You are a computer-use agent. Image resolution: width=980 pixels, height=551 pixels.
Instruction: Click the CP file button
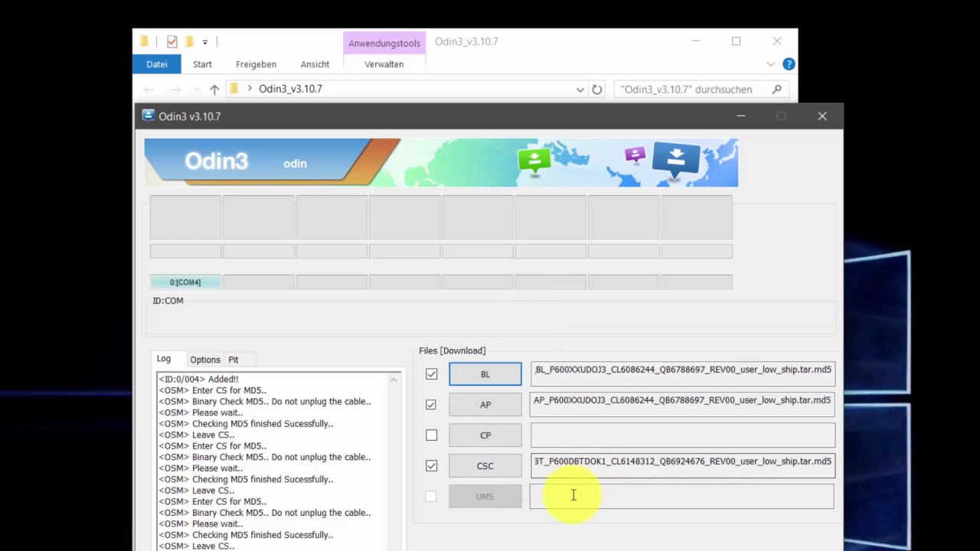(x=485, y=435)
